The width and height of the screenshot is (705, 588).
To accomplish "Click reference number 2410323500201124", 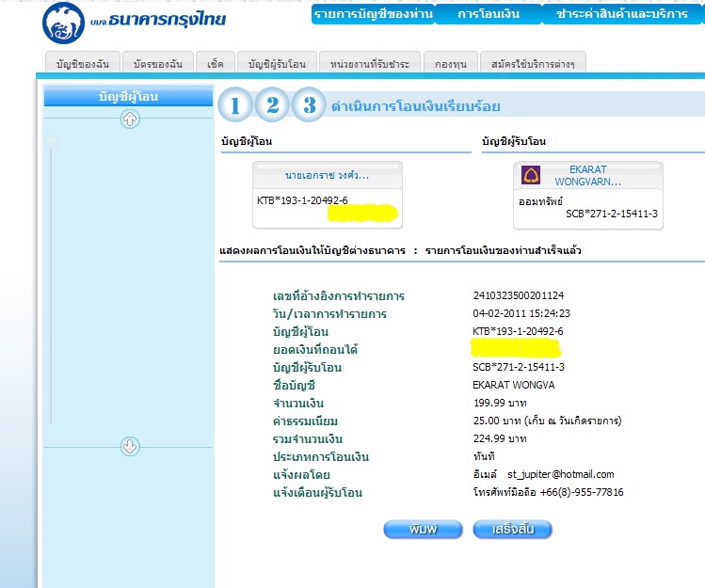I will pos(519,295).
